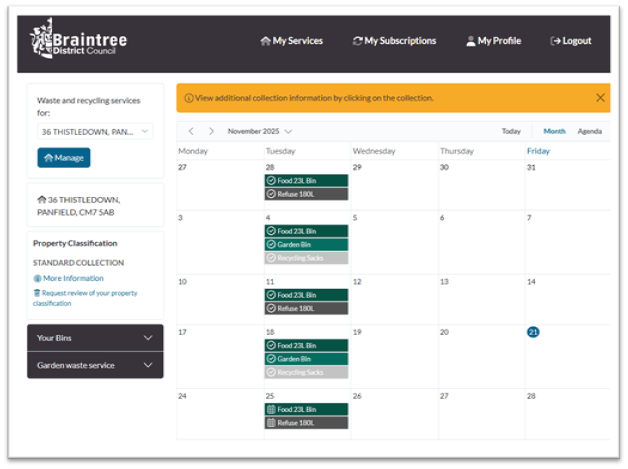Image resolution: width=628 pixels, height=469 pixels.
Task: Expand the Garden waste service section
Action: [95, 365]
